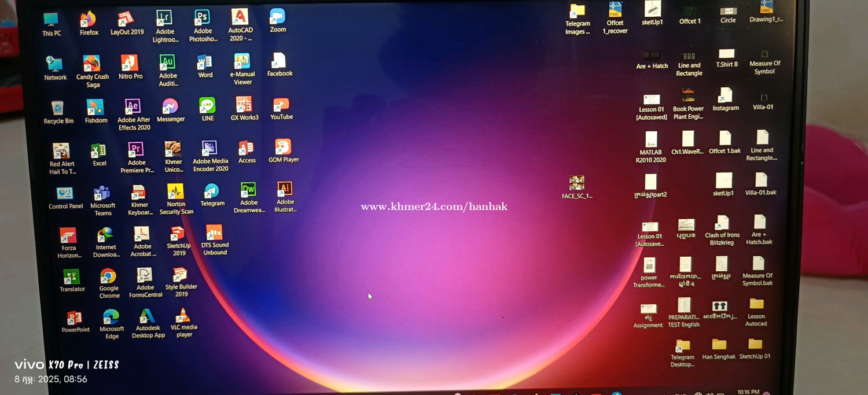Open the AutoCAD 2020 shortcut
The width and height of the screenshot is (868, 395).
240,25
